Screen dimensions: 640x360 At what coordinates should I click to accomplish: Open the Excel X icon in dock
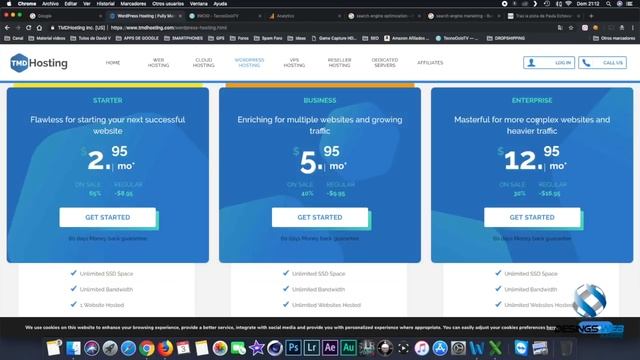495,348
